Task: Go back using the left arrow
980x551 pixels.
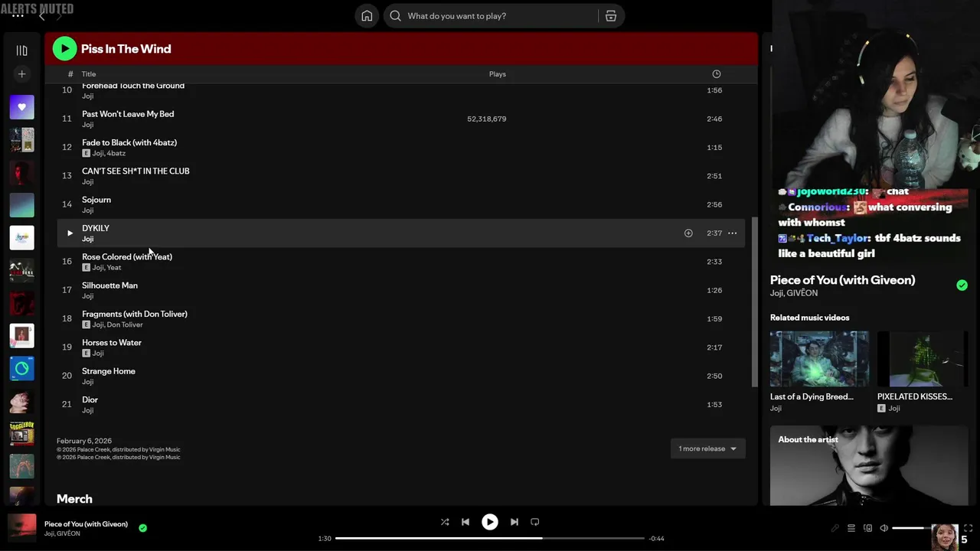Action: tap(42, 16)
